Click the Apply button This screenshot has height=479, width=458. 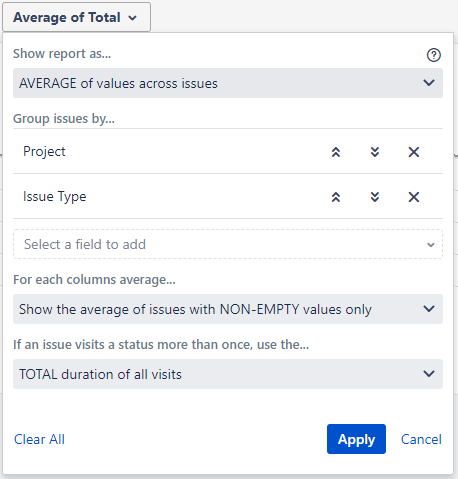(356, 439)
